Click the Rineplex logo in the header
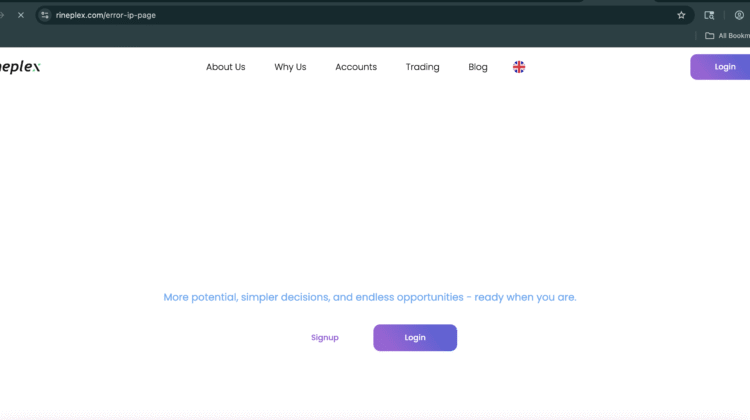This screenshot has width=750, height=420. (20, 67)
